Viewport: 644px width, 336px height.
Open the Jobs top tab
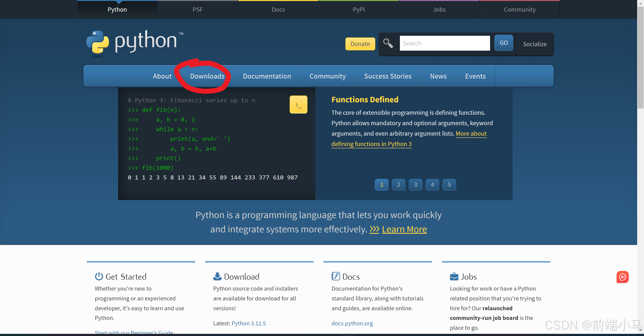(439, 9)
